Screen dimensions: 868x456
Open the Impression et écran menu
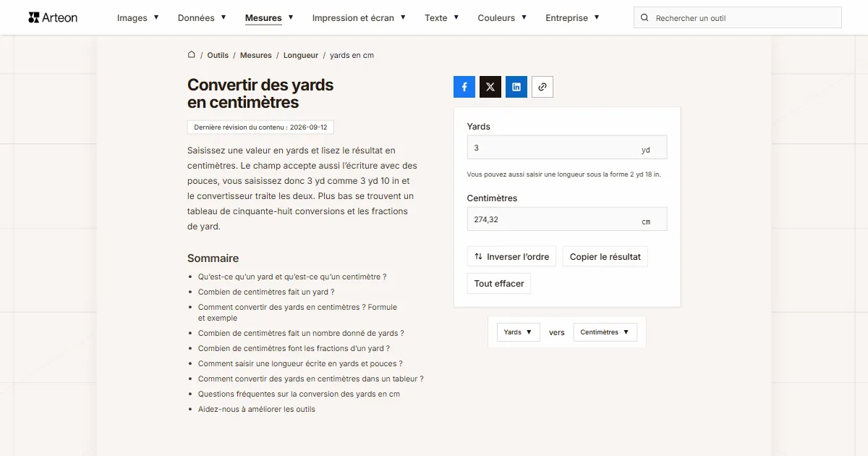pos(359,18)
